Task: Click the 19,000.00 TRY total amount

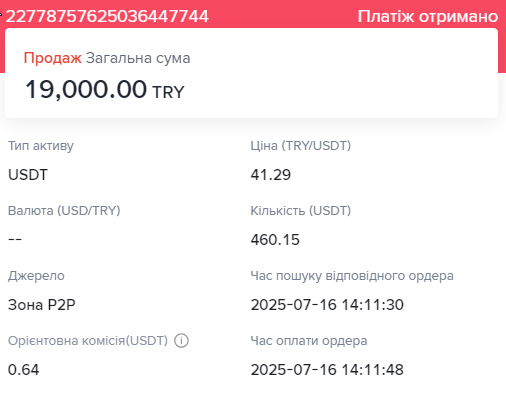Action: [105, 90]
